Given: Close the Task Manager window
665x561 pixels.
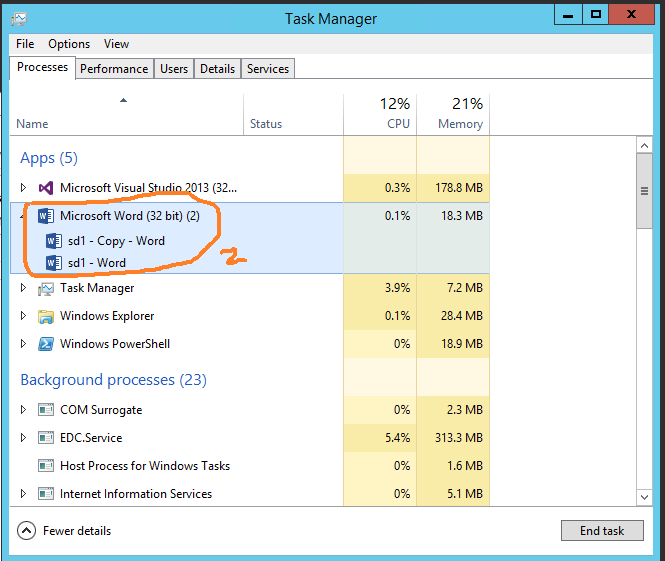Looking at the screenshot, I should click(631, 15).
